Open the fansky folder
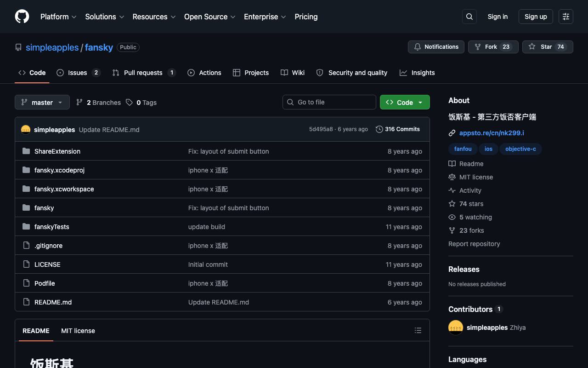 point(44,208)
